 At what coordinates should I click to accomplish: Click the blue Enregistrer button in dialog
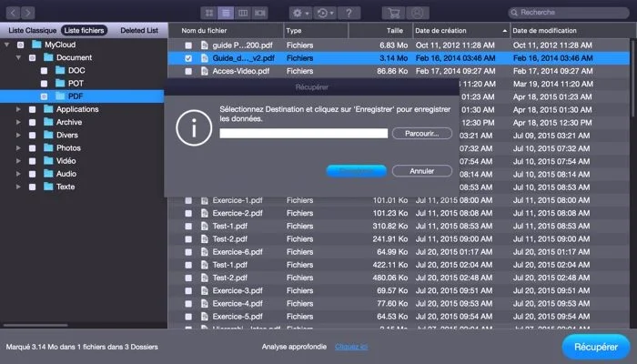(357, 171)
